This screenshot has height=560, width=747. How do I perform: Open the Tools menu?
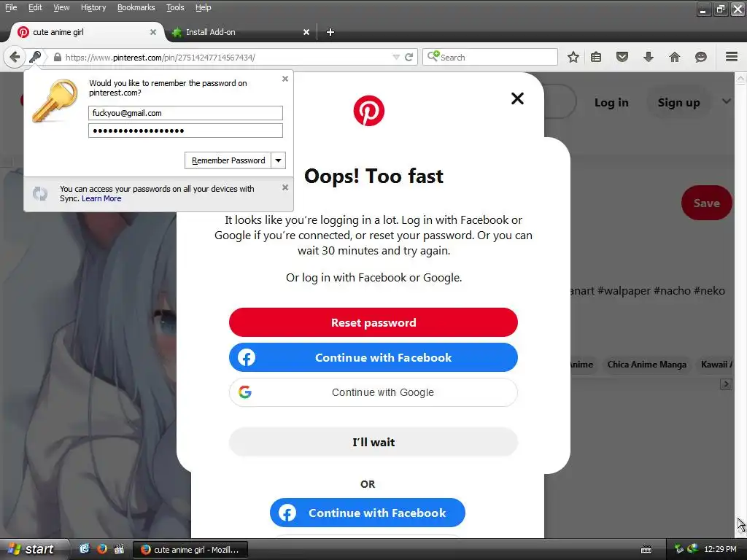point(175,7)
